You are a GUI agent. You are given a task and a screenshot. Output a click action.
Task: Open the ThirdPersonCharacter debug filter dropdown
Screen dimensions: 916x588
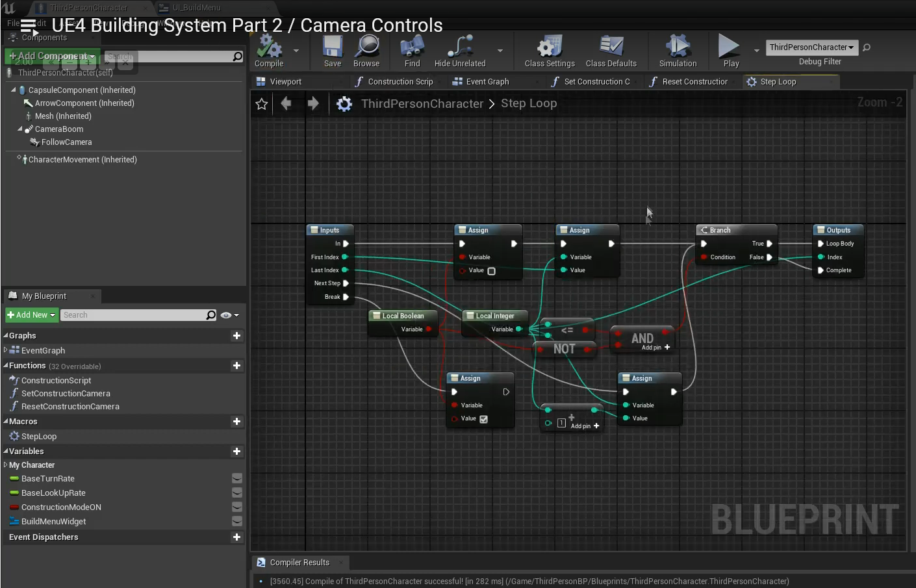811,47
